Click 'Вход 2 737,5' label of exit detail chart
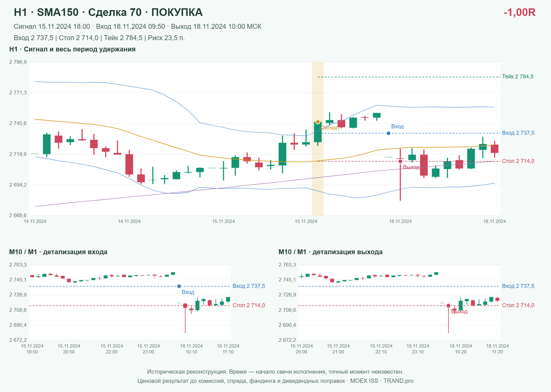The width and height of the screenshot is (551, 392). pyautogui.click(x=518, y=286)
